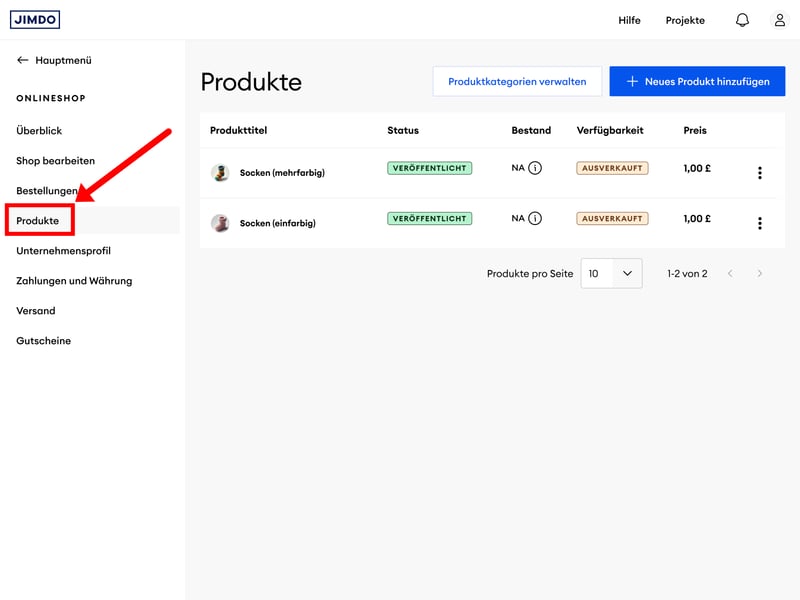Open Hilfe in the top bar

click(629, 20)
